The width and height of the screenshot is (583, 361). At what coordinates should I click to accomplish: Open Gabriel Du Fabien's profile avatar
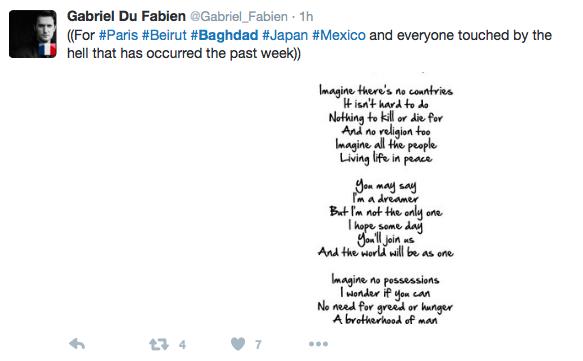point(33,34)
